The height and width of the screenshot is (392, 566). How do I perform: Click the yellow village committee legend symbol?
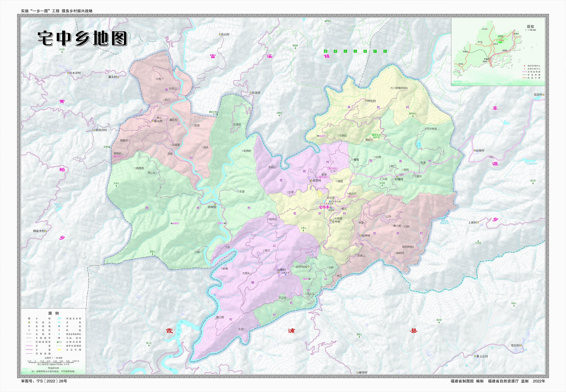click(x=29, y=322)
